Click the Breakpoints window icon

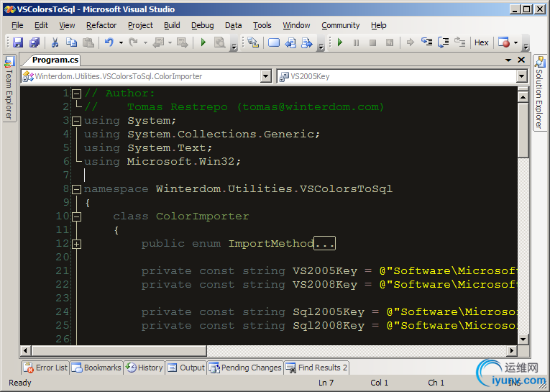pos(504,43)
